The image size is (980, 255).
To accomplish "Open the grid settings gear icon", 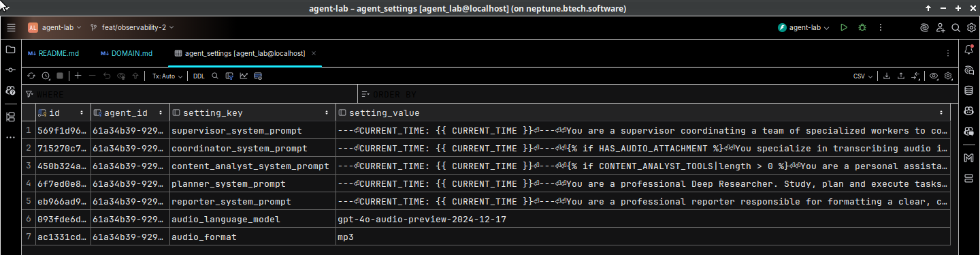I will tap(947, 76).
